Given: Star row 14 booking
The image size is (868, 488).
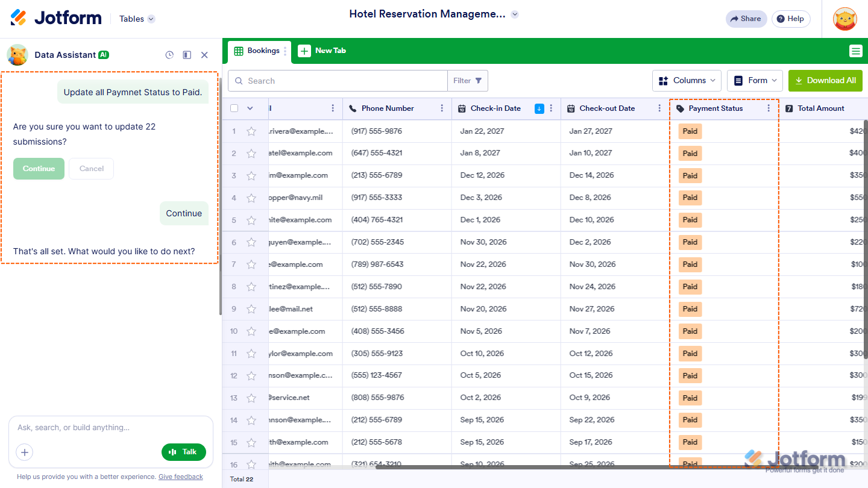Looking at the screenshot, I should click(251, 421).
